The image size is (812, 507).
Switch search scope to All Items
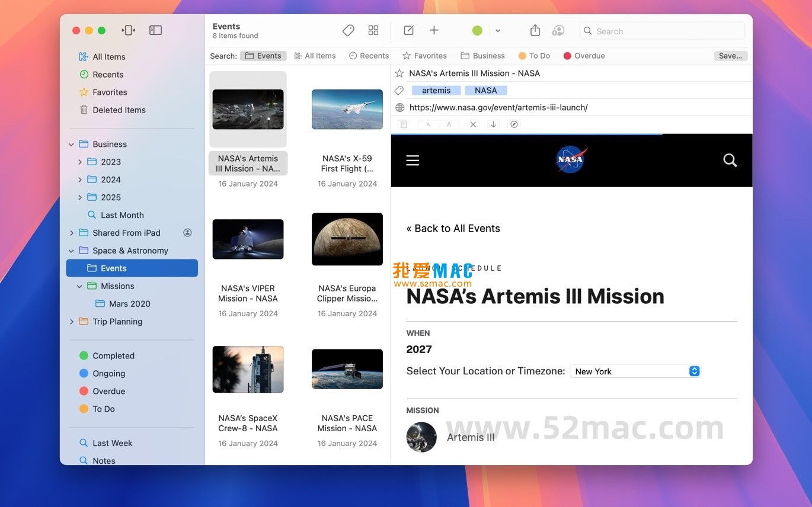315,55
